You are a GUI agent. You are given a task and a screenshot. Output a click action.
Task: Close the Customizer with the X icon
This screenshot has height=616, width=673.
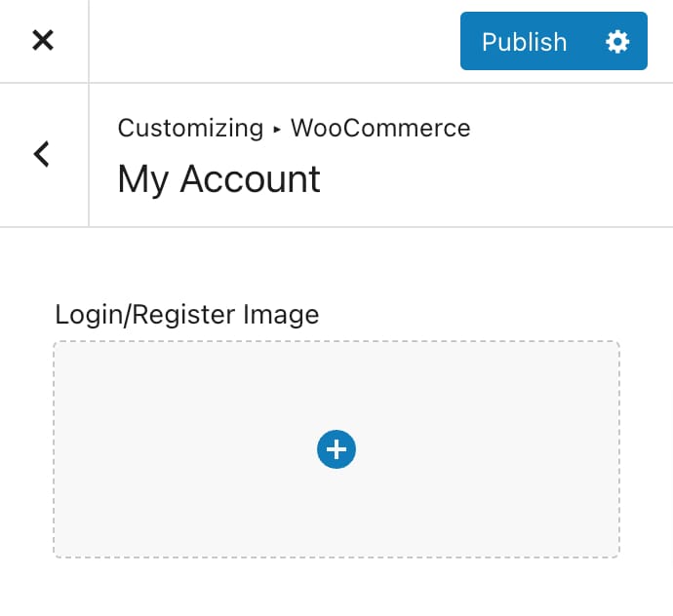pyautogui.click(x=43, y=40)
